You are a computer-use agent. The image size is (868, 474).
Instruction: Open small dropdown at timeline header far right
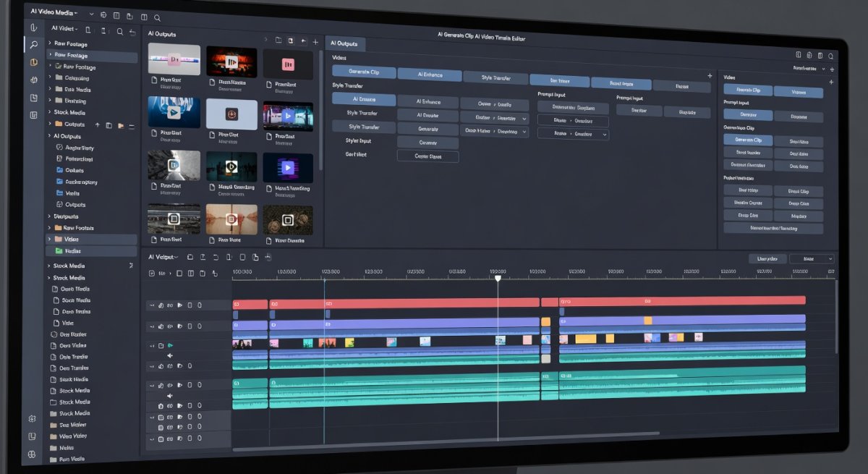812,258
